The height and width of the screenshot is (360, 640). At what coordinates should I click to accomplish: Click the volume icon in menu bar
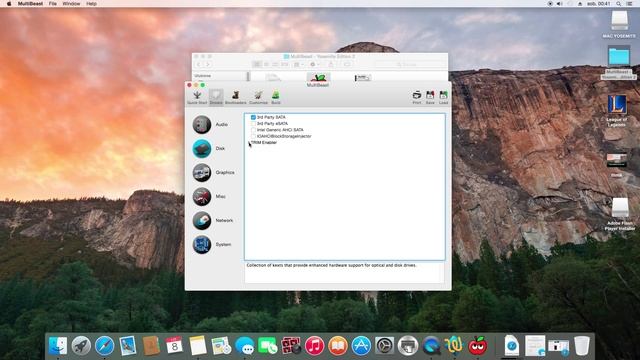click(x=560, y=4)
